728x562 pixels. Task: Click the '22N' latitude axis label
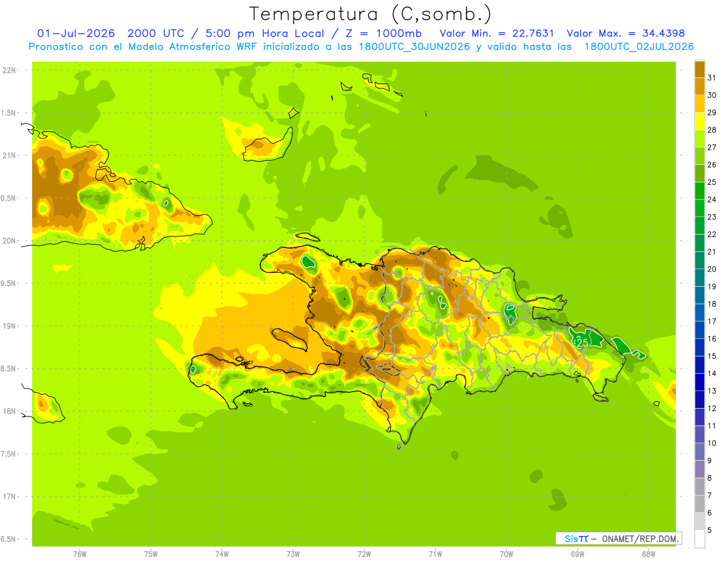pyautogui.click(x=8, y=70)
